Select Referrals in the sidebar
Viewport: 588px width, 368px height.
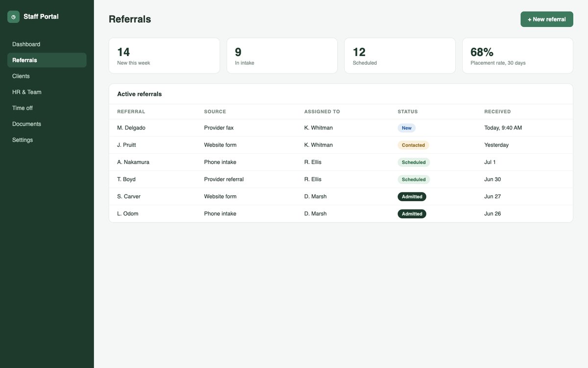tap(47, 60)
